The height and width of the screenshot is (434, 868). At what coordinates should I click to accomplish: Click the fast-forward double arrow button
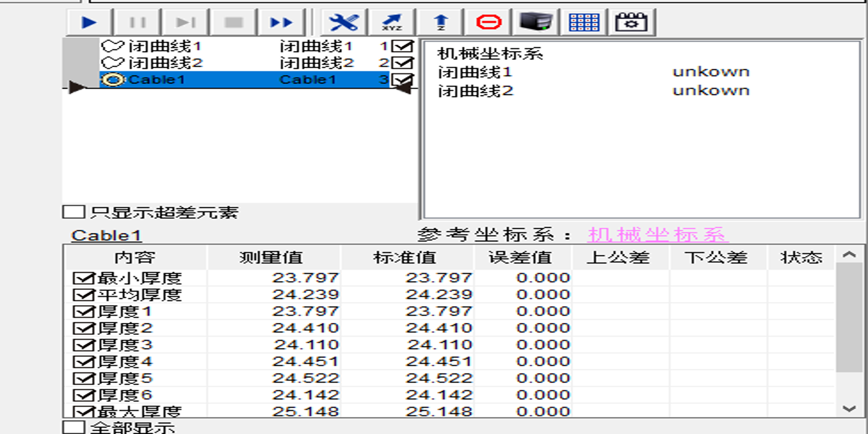[281, 23]
